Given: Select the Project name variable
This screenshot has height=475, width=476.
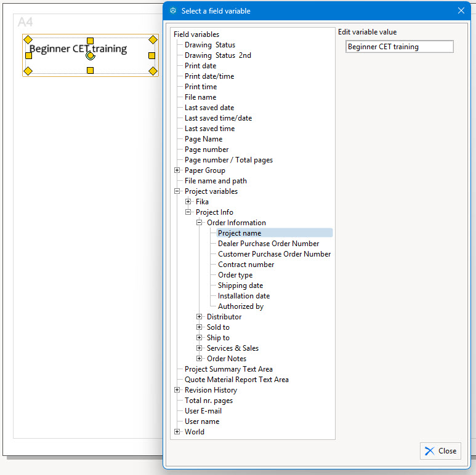Looking at the screenshot, I should point(240,233).
